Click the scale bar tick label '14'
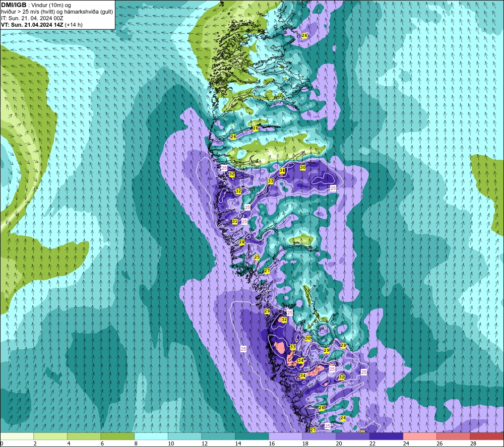The height and width of the screenshot is (447, 504). [238, 443]
